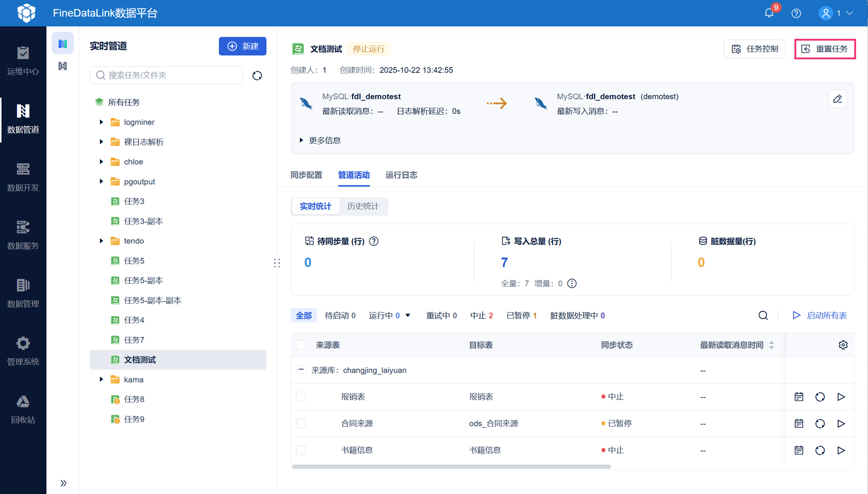Refresh the task list
The height and width of the screenshot is (494, 868).
[x=257, y=75]
